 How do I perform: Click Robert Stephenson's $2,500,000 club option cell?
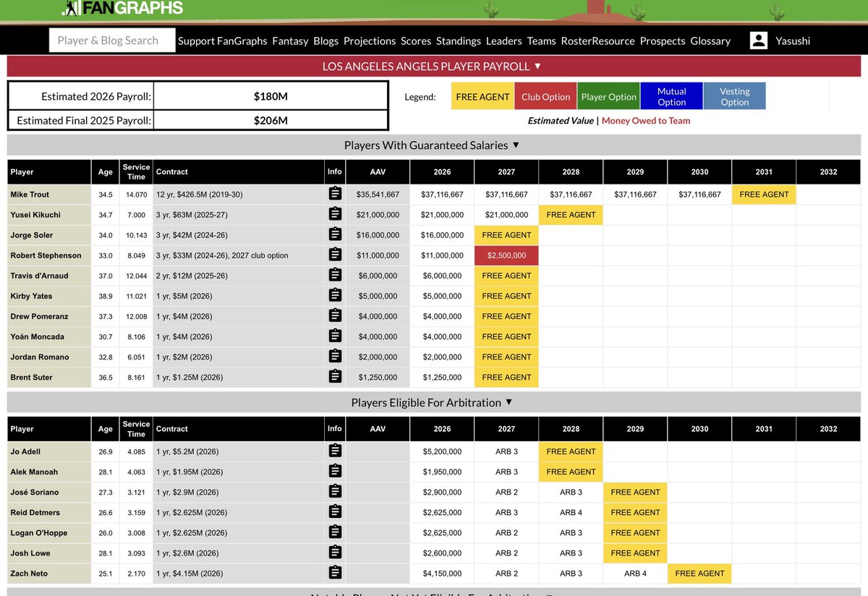point(506,255)
